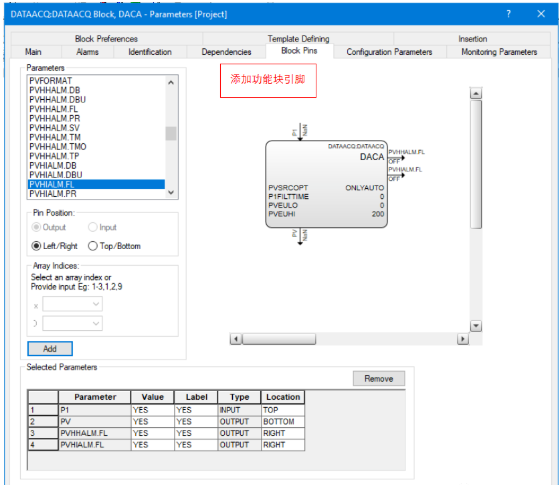The width and height of the screenshot is (559, 485).
Task: Click the block preview scroll-up arrow
Action: tap(476, 93)
